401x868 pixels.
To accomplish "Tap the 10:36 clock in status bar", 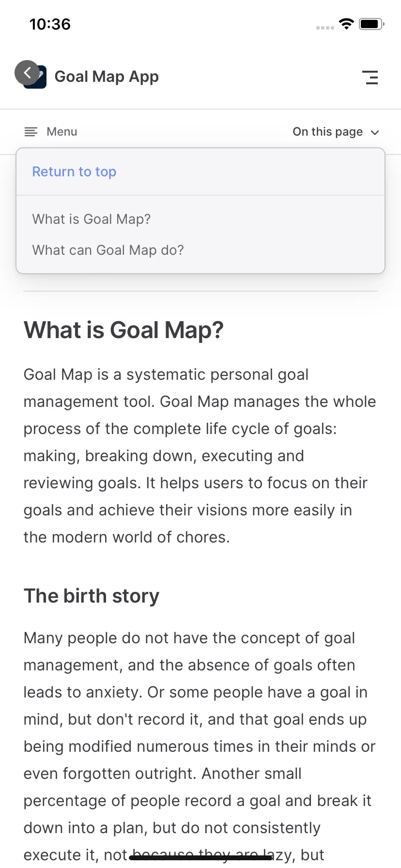I will click(x=50, y=24).
